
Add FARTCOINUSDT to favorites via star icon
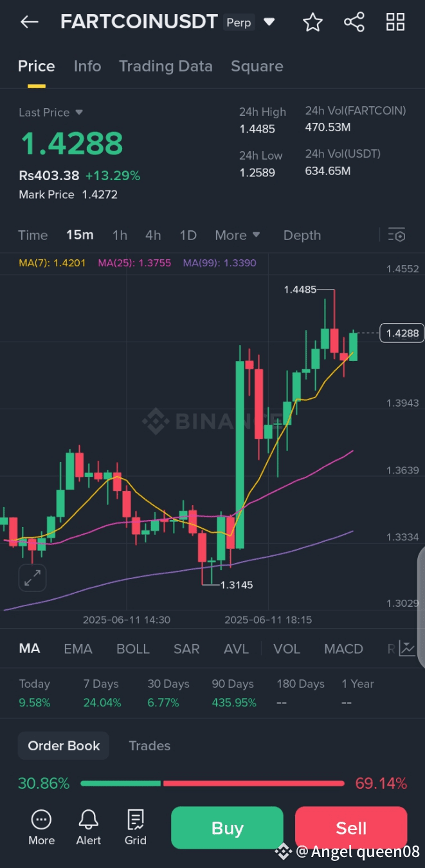[313, 21]
